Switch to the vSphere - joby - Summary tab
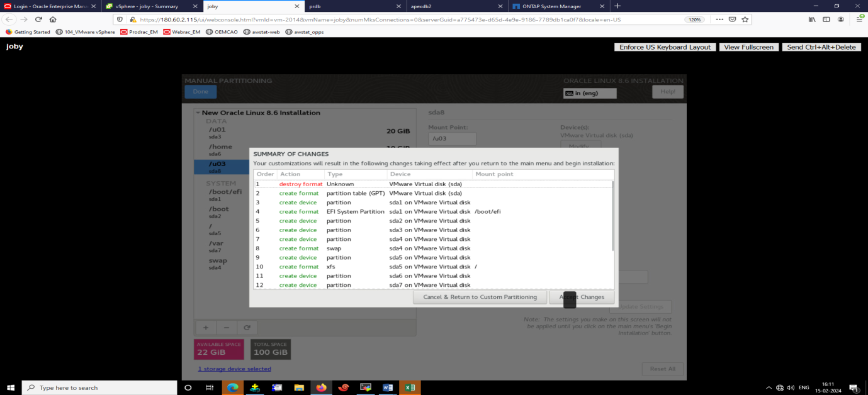 (x=152, y=6)
